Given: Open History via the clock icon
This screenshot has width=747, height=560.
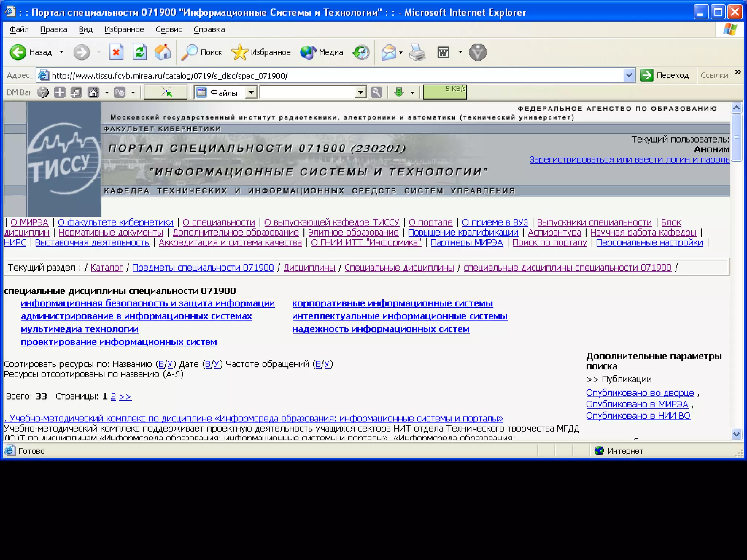Looking at the screenshot, I should tap(361, 52).
